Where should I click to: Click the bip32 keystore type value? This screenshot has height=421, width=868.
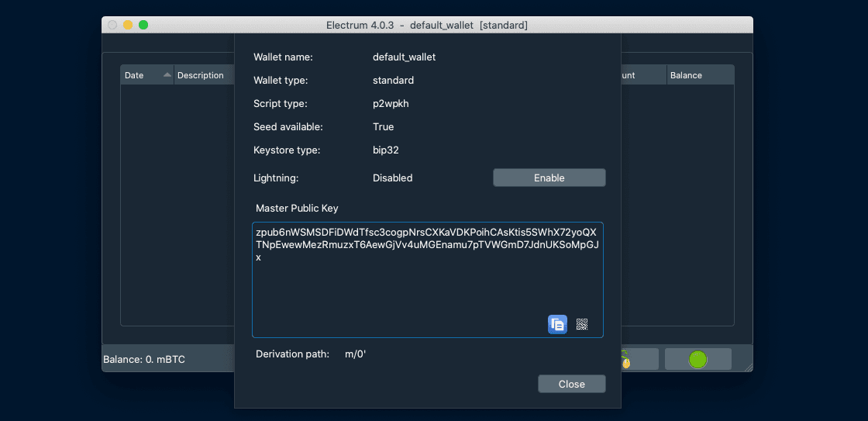point(386,150)
